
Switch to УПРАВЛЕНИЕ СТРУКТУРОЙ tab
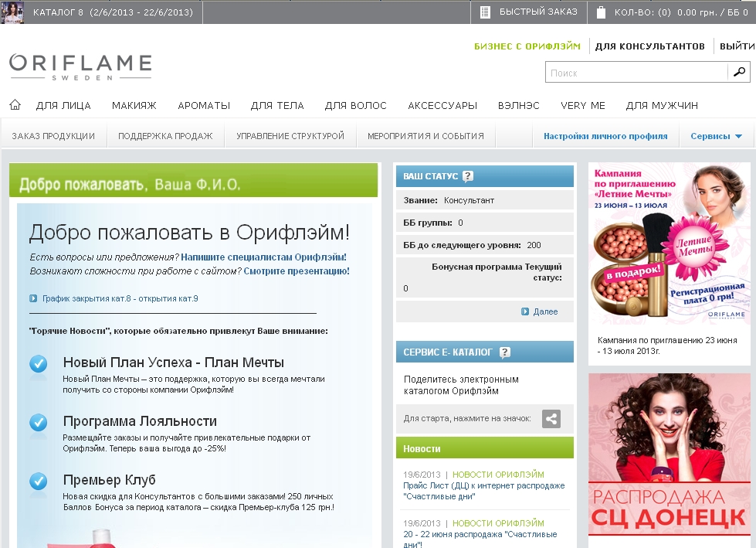[290, 136]
